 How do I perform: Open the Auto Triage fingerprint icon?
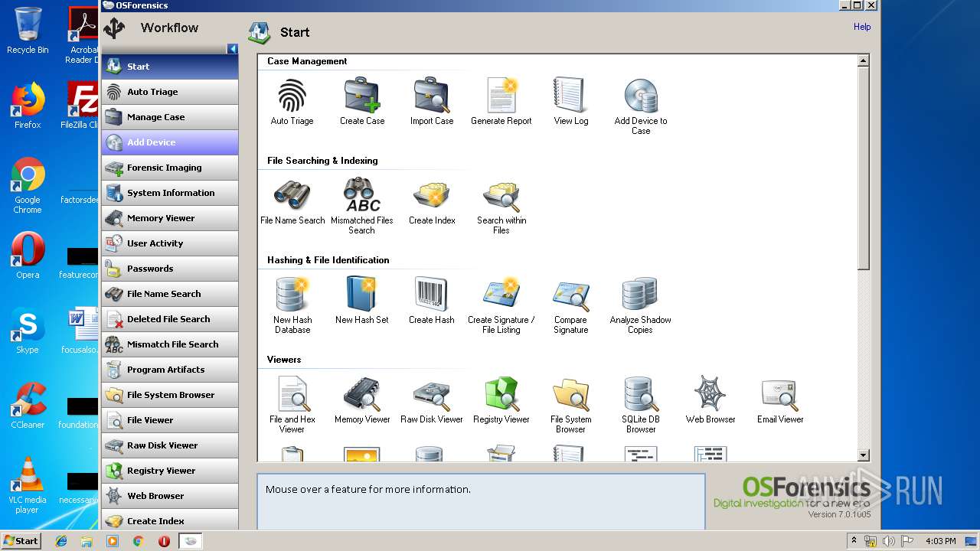[x=292, y=96]
